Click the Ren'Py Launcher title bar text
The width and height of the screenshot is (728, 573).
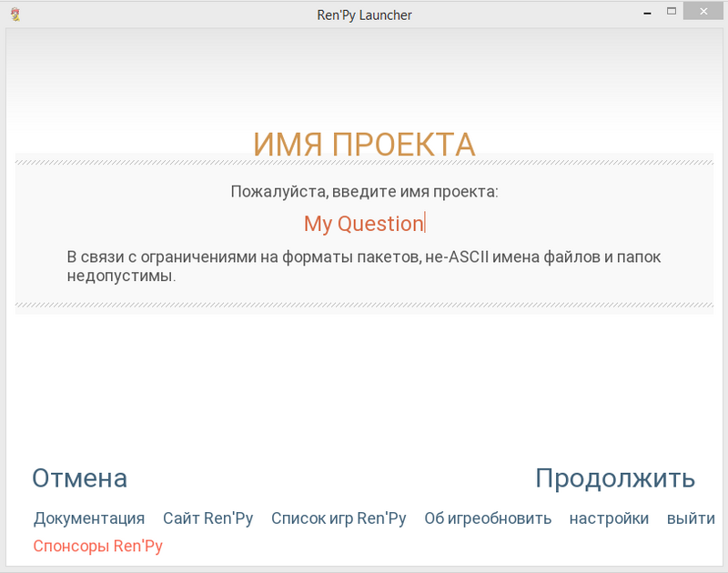coord(364,15)
